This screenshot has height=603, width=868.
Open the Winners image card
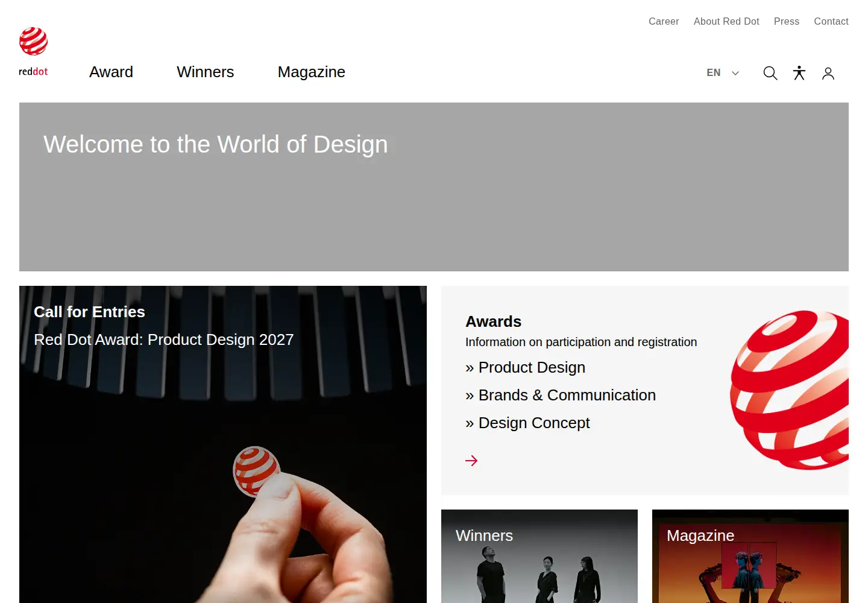pos(539,556)
